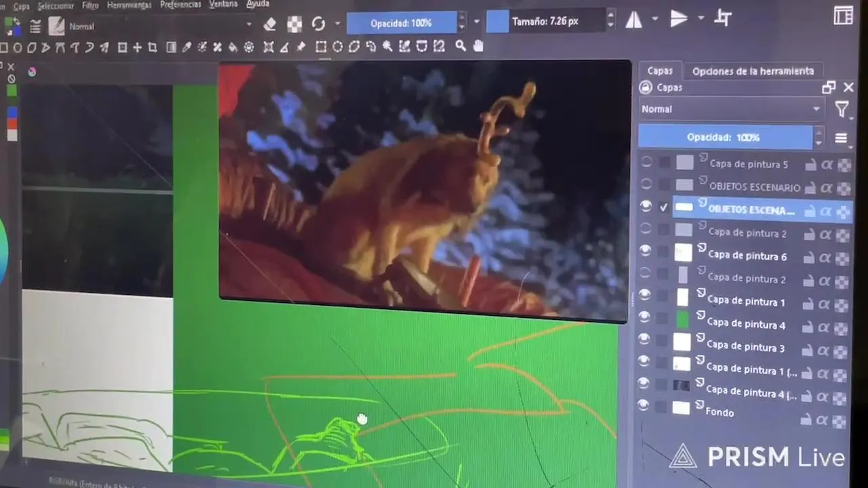Viewport: 868px width, 488px height.
Task: Open the brush settings editor icon
Action: click(x=35, y=26)
